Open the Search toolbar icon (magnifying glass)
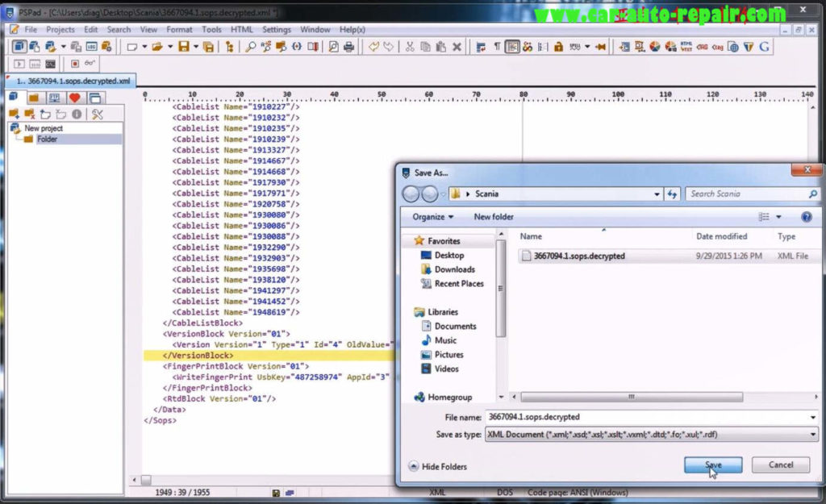 point(250,46)
